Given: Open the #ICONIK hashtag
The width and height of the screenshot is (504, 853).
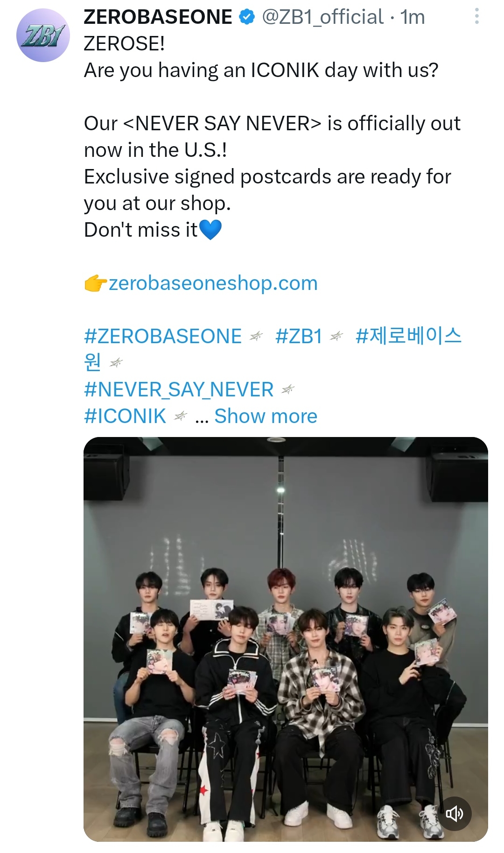Looking at the screenshot, I should [125, 416].
